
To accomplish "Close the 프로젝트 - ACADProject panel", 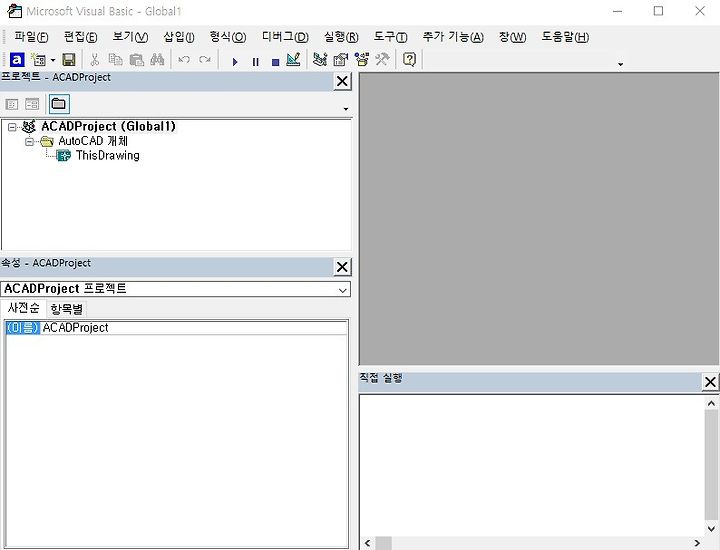I will click(x=342, y=81).
